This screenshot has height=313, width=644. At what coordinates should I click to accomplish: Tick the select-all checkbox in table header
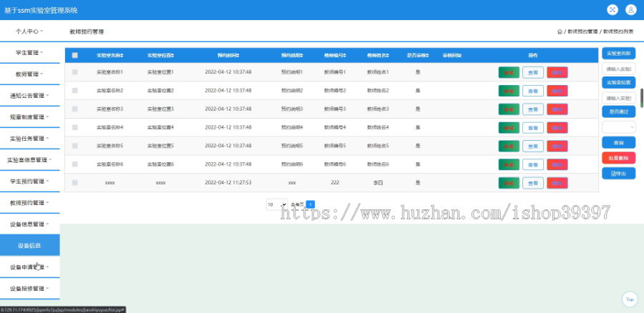coord(74,55)
